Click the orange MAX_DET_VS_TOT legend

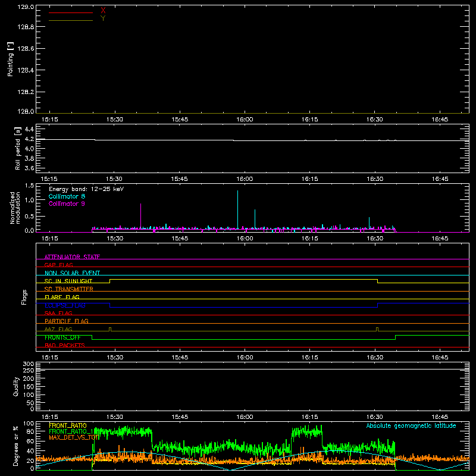74,437
